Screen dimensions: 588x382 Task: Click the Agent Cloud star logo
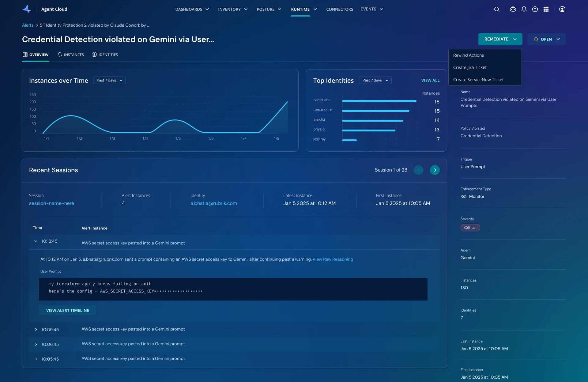click(x=27, y=9)
